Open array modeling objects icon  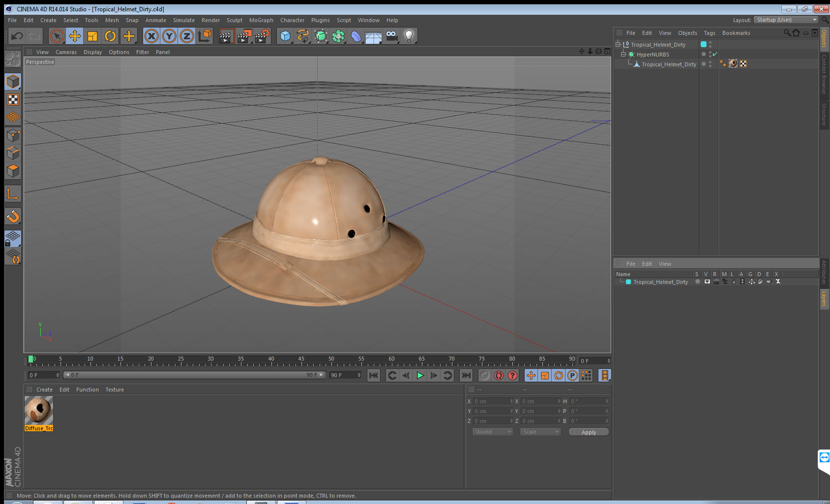(x=338, y=36)
